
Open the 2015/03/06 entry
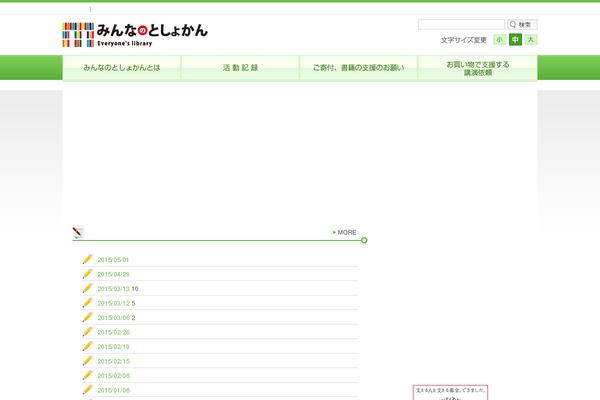point(116,318)
